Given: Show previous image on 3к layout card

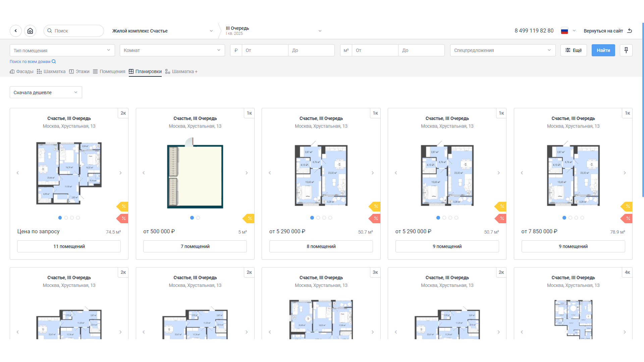Looking at the screenshot, I should 270,332.
